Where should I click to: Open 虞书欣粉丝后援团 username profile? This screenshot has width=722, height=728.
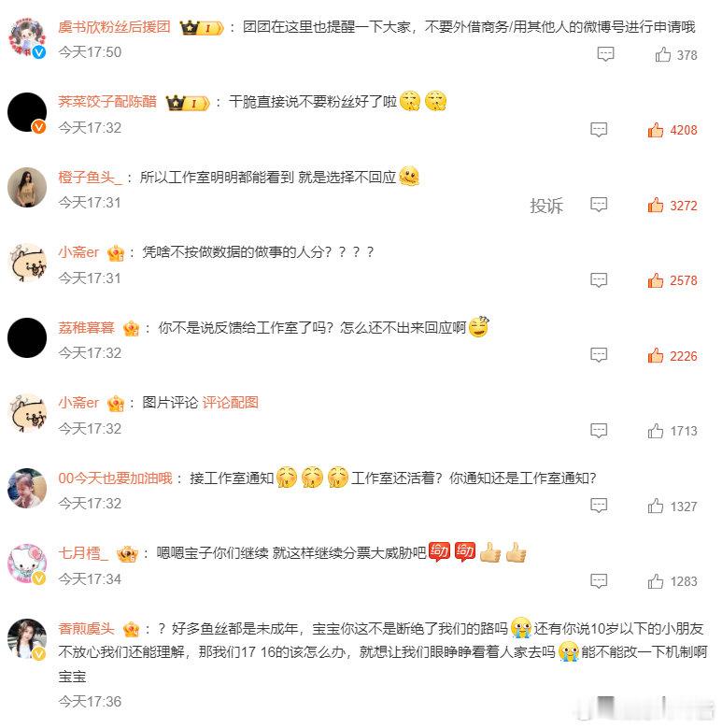coord(114,27)
